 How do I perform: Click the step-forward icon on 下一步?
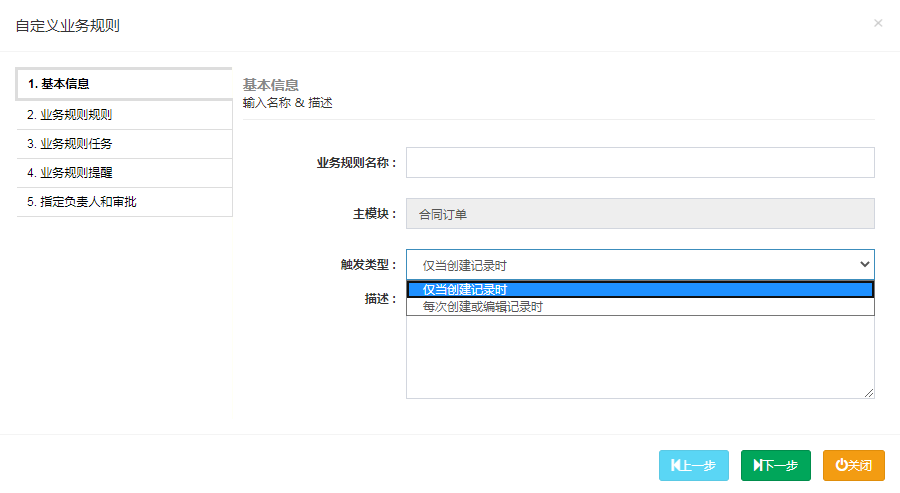pos(759,466)
